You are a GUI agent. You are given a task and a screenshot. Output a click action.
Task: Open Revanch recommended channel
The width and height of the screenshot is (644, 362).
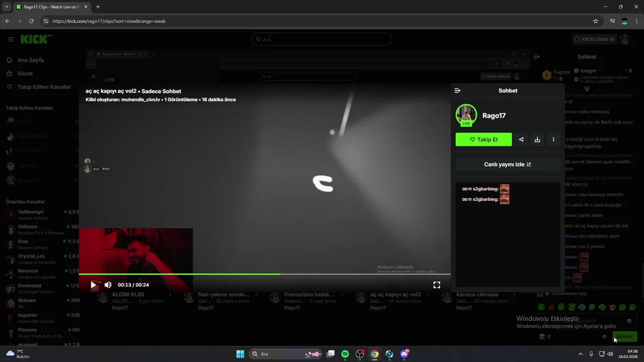click(x=42, y=274)
